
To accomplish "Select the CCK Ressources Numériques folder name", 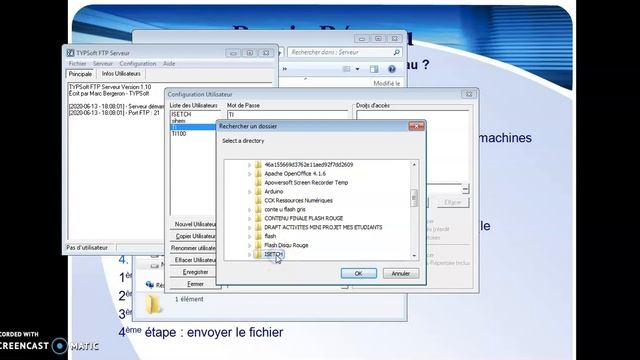I will tap(298, 200).
